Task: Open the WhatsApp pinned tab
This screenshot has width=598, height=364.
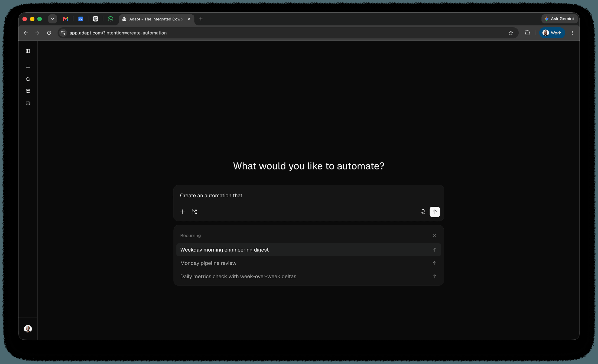Action: tap(110, 19)
